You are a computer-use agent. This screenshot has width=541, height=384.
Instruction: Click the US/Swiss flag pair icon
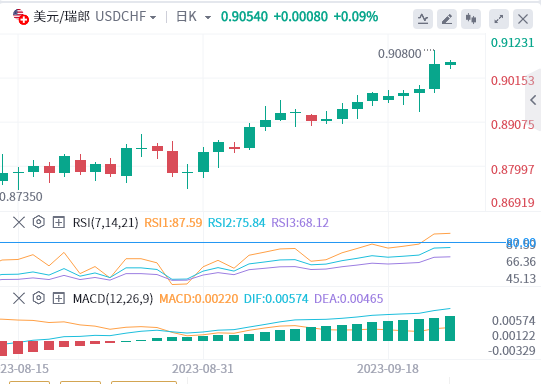(x=20, y=17)
